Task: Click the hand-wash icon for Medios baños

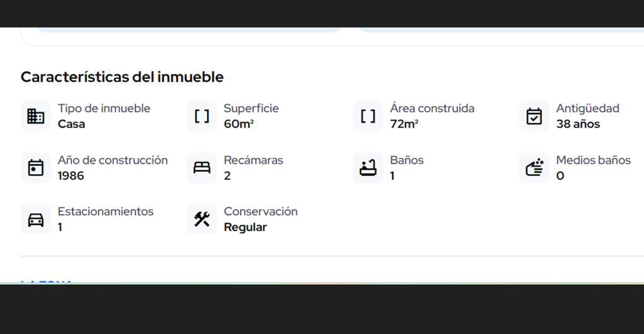Action: (534, 168)
